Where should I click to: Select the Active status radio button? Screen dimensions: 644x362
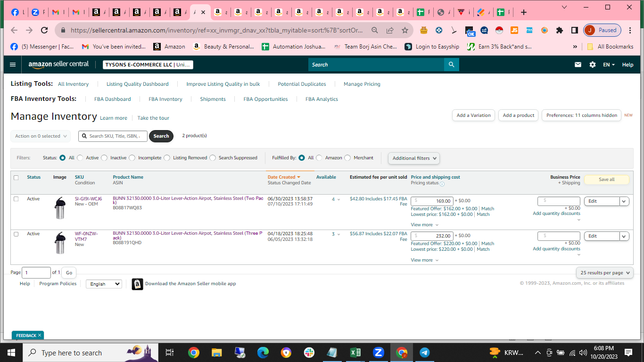tap(80, 158)
